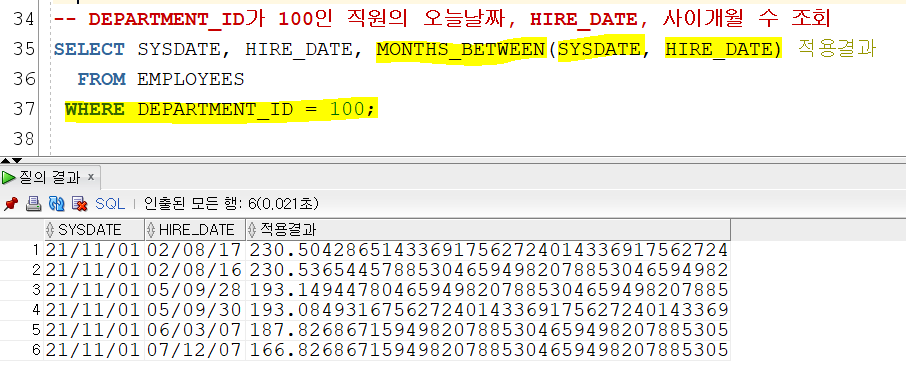The image size is (906, 371).
Task: Select result row number 4
Action: coord(36,310)
